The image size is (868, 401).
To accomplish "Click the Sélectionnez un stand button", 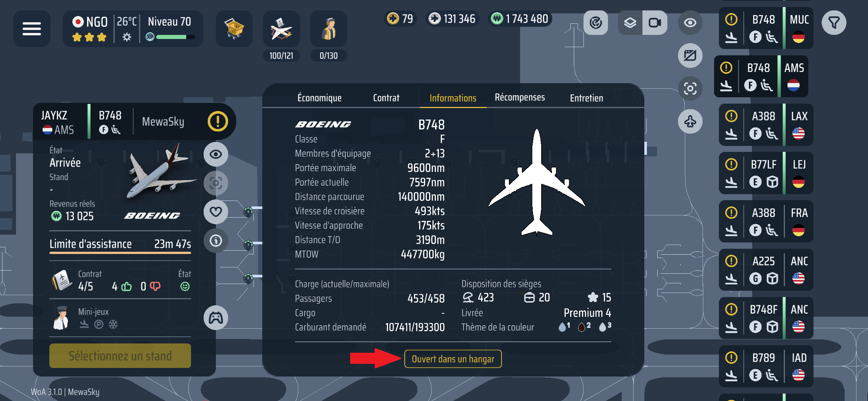I will tap(120, 356).
